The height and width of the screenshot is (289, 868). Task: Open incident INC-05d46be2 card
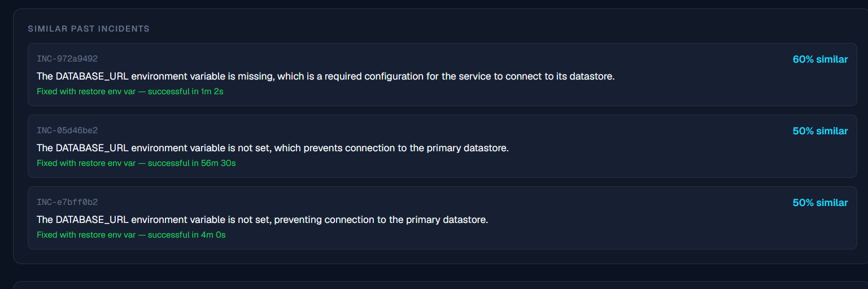tap(442, 146)
